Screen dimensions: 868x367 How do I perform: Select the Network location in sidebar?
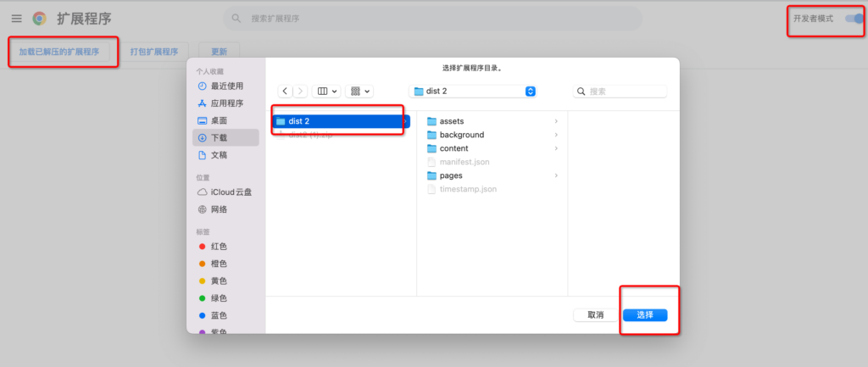219,209
